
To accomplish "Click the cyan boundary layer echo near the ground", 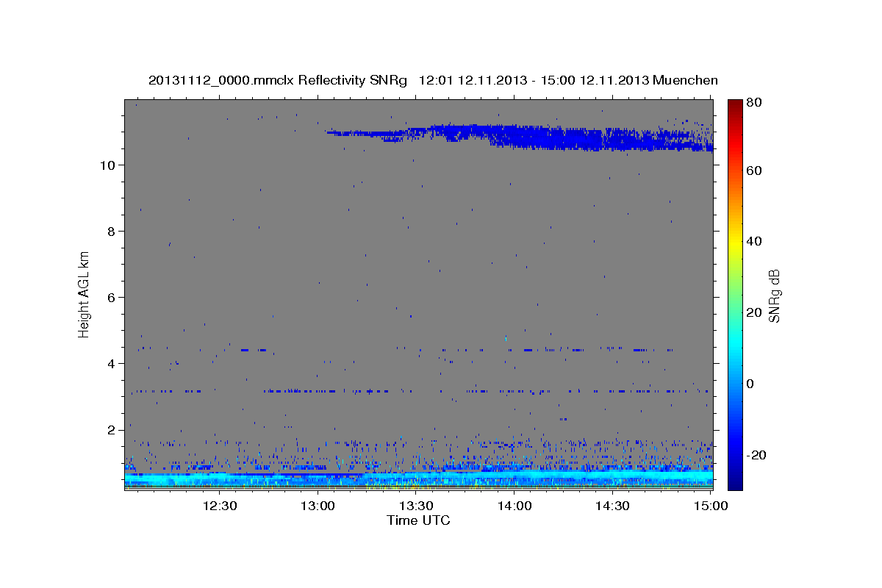I will coord(418,478).
